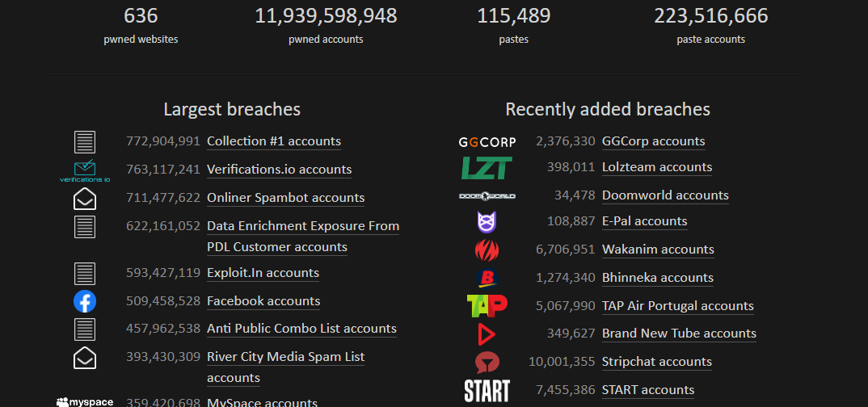Click the green LZT Lolzteam logo
The image size is (868, 407).
tap(487, 168)
